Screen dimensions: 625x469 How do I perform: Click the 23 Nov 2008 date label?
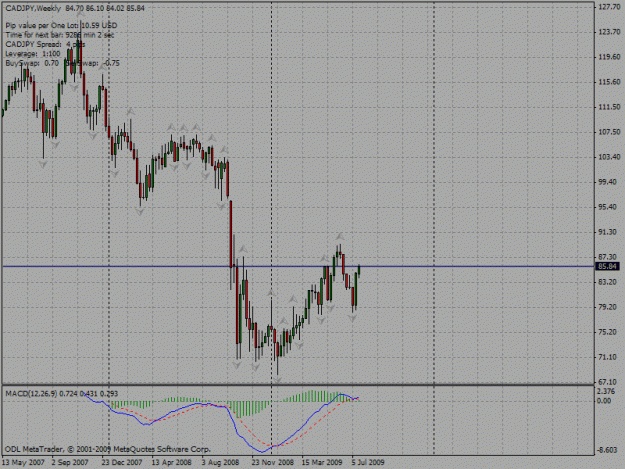[x=272, y=463]
